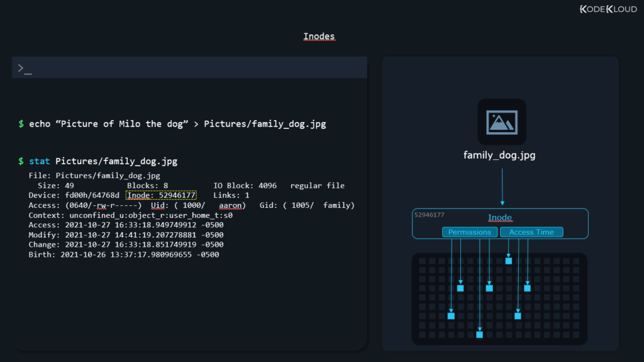Click the echo "Picture of Milo the dog" command

click(x=177, y=124)
